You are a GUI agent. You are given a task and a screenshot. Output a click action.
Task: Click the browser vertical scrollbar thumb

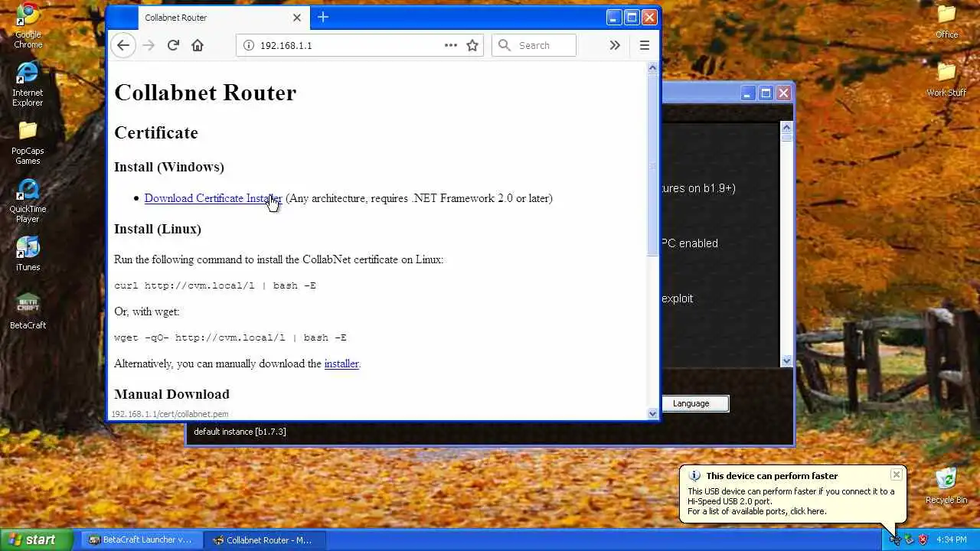click(653, 165)
